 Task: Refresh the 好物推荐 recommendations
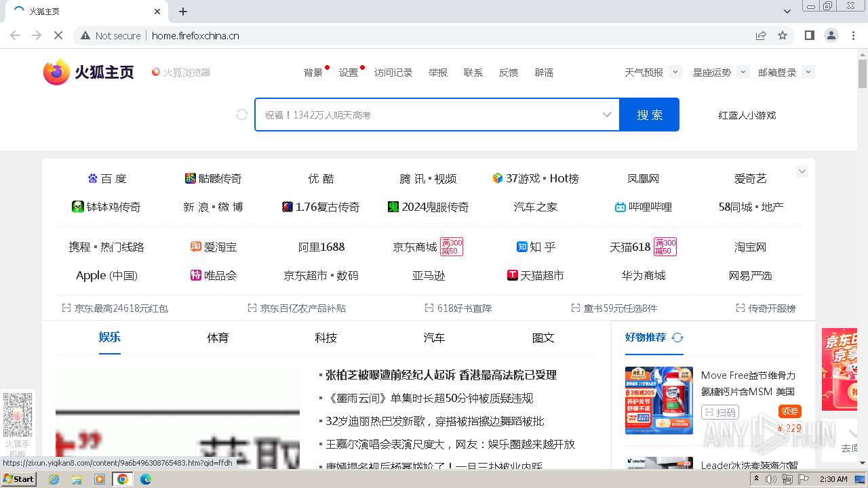677,338
